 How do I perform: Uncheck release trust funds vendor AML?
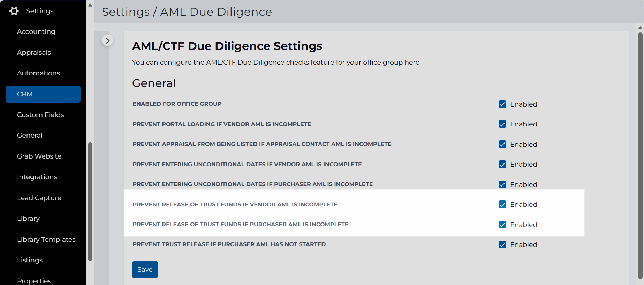point(502,204)
